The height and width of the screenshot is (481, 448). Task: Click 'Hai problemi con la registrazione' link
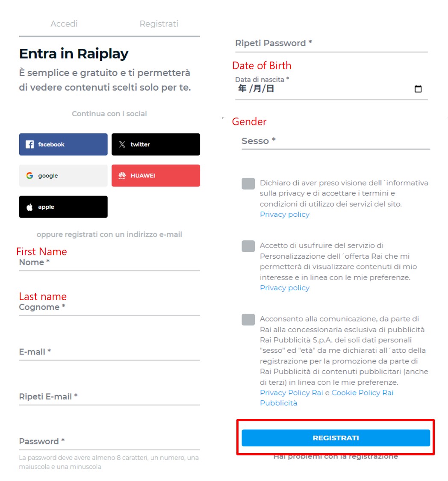coord(336,456)
